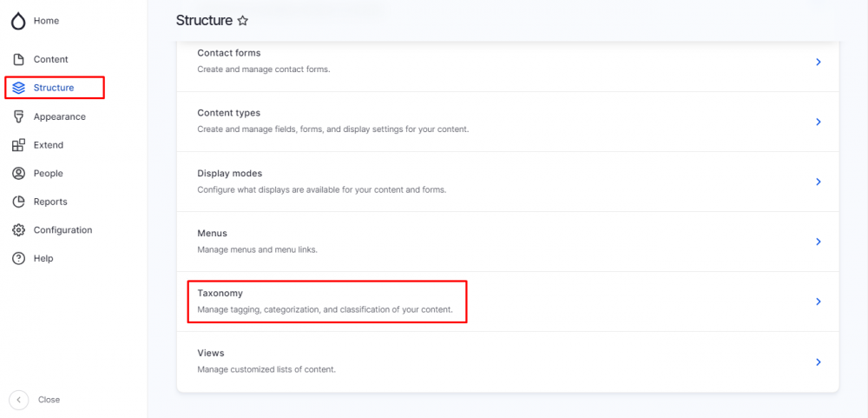Click the Content page icon in sidebar
The image size is (868, 418).
[18, 59]
